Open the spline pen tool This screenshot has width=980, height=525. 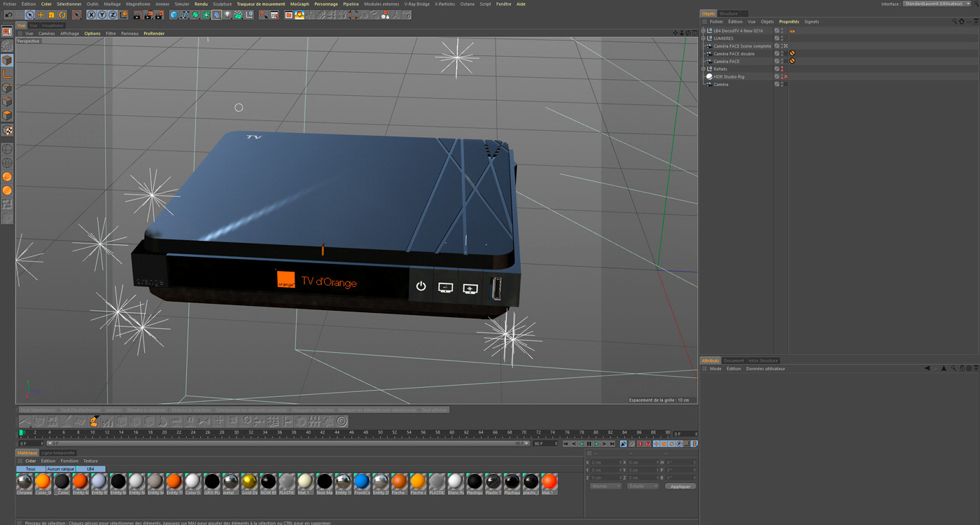coord(185,15)
